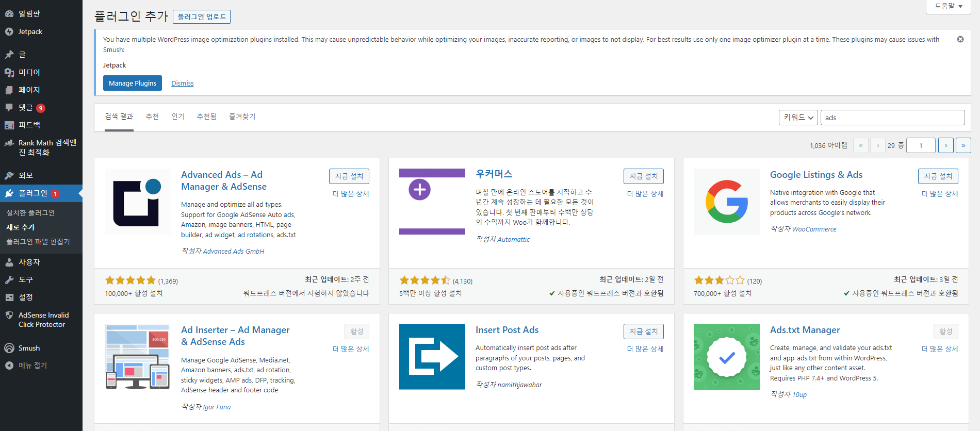The width and height of the screenshot is (980, 431).
Task: Collapse menu with 메뉴 접기 arrow icon
Action: (9, 366)
